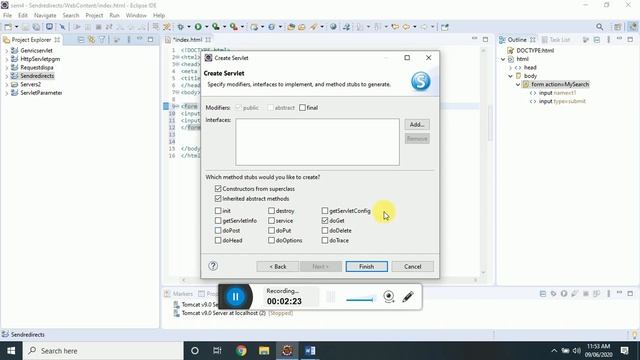The width and height of the screenshot is (640, 360).
Task: Click the Finish button
Action: [x=367, y=267]
